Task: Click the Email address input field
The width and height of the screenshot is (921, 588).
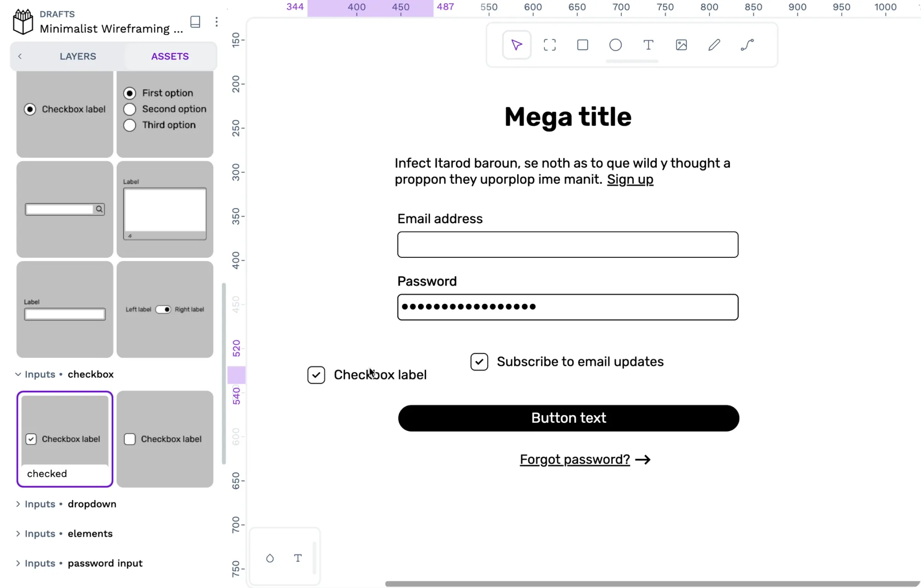Action: click(x=567, y=244)
